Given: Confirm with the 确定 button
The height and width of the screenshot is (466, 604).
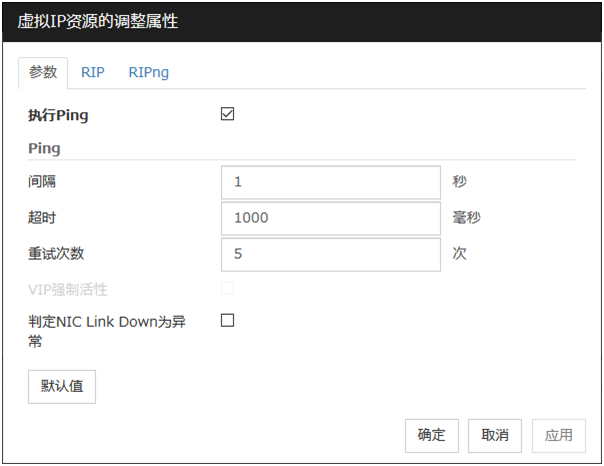Looking at the screenshot, I should (x=432, y=435).
